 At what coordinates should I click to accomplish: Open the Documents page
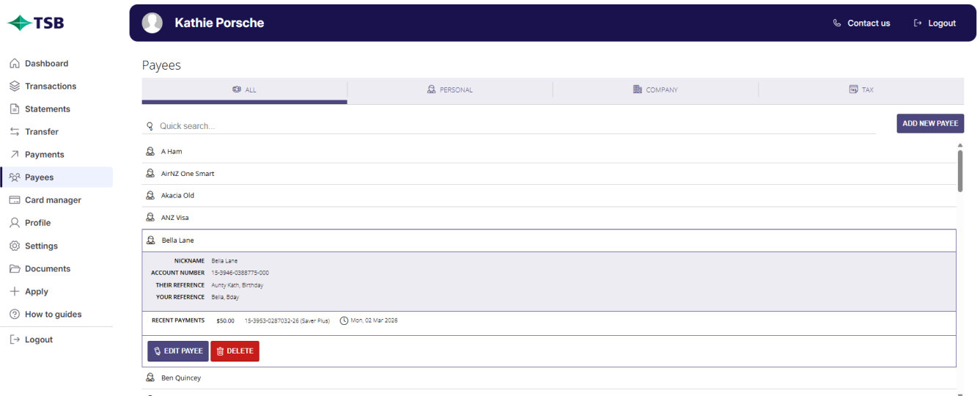(x=57, y=269)
